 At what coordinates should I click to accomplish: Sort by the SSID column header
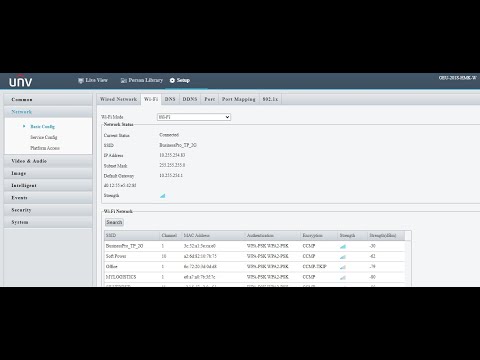(x=132, y=235)
